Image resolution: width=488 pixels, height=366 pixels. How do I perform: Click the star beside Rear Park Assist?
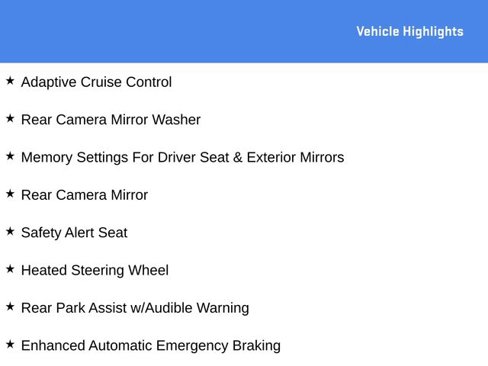(10, 307)
